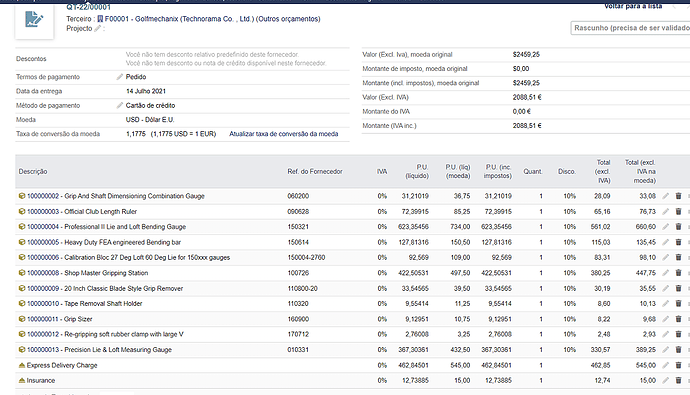This screenshot has width=690, height=395.
Task: Delete line Calibration Bloc 27 Deg Loft
Action: pyautogui.click(x=678, y=257)
